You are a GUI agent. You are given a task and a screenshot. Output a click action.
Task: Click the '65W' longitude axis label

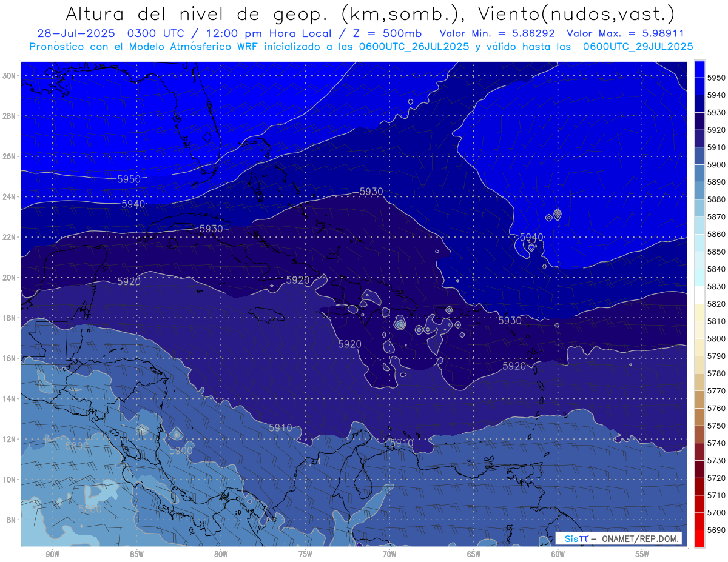click(474, 554)
